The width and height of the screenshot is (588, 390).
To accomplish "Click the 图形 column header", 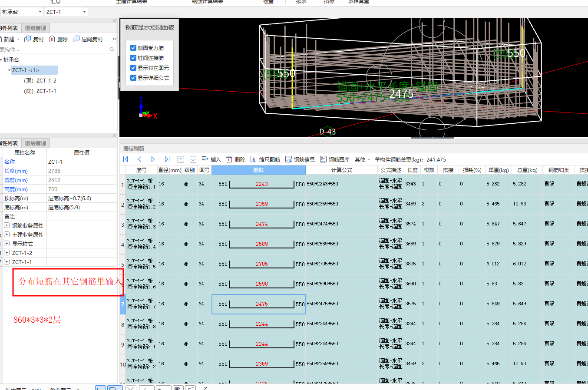I will point(258,170).
